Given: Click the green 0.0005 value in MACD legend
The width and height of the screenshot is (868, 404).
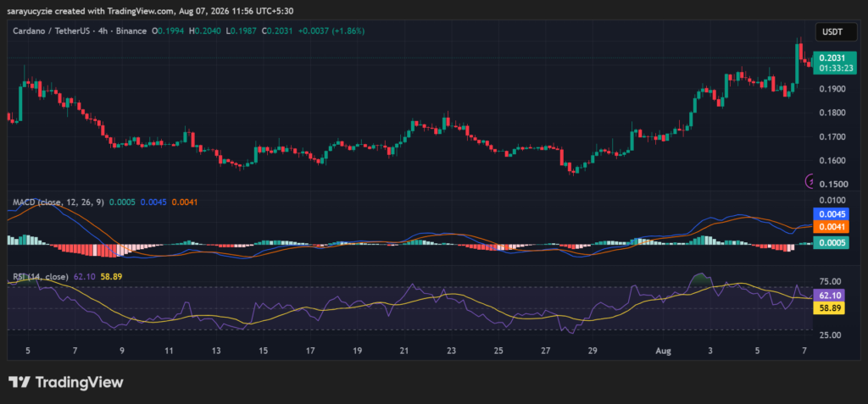Looking at the screenshot, I should click(x=123, y=202).
